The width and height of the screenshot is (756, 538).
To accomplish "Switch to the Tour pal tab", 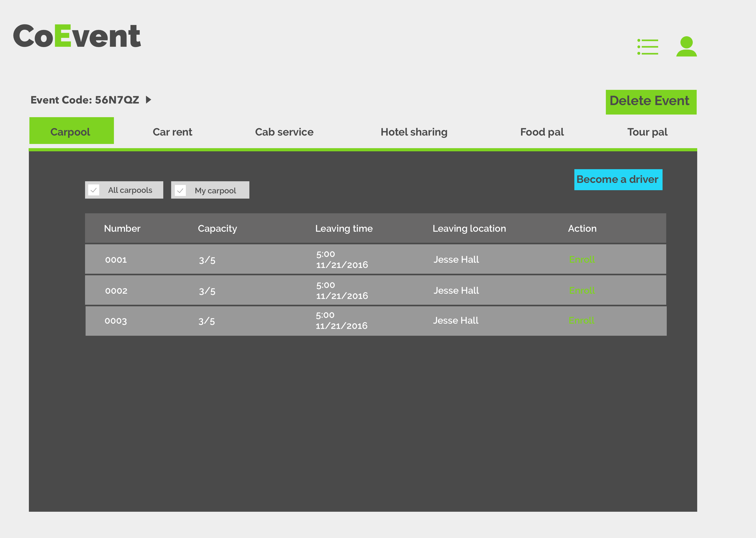I will pyautogui.click(x=647, y=132).
